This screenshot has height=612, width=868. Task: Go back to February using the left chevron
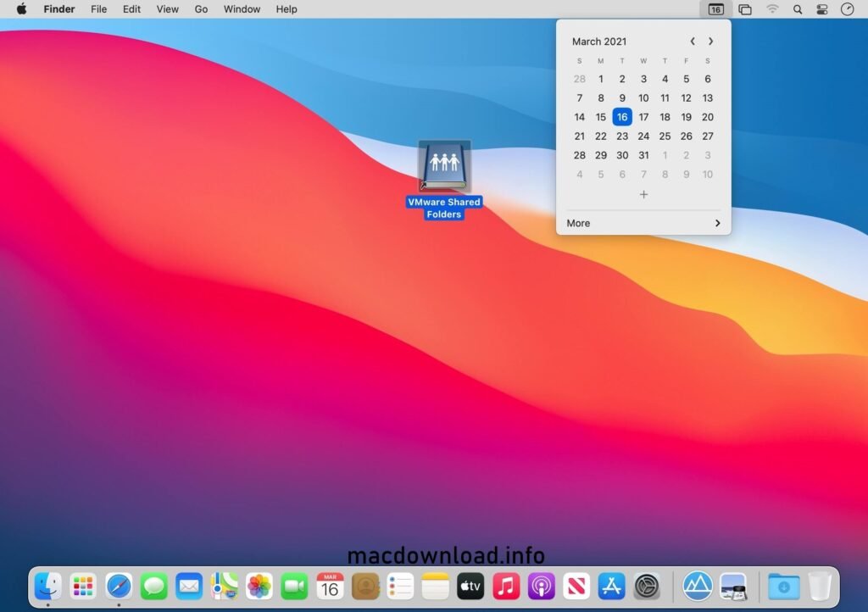pyautogui.click(x=692, y=41)
